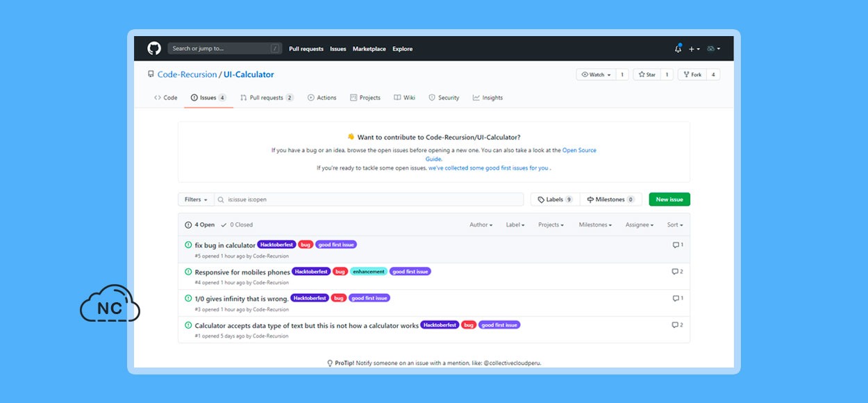This screenshot has width=868, height=403.
Task: Open issue 'Calculator accepts data type of text'
Action: pos(307,326)
